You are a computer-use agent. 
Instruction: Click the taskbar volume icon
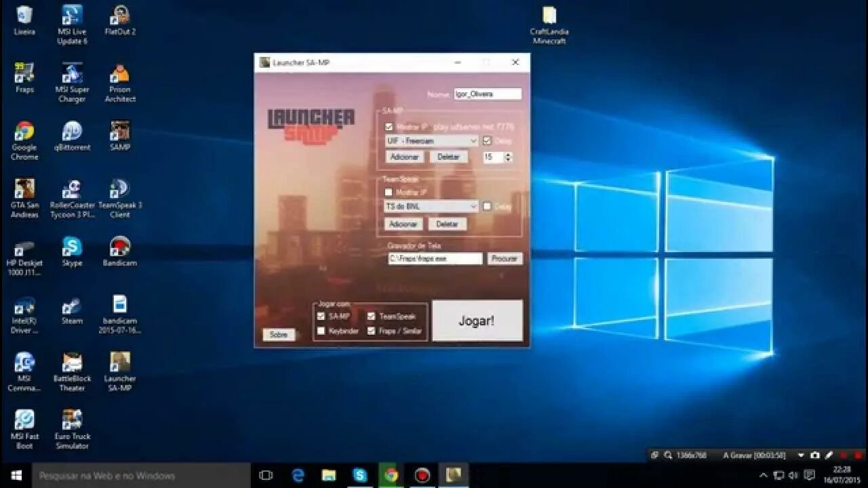click(x=793, y=475)
